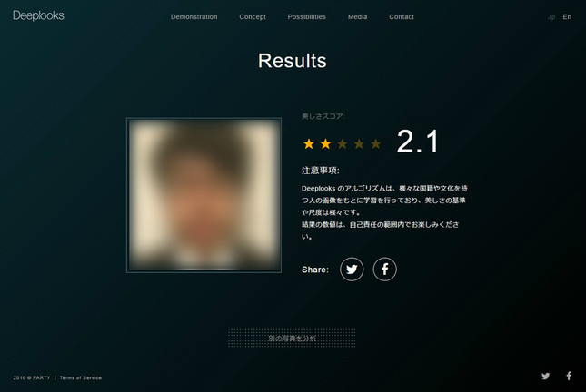Click the third dimmed star
The image size is (586, 392).
(343, 143)
